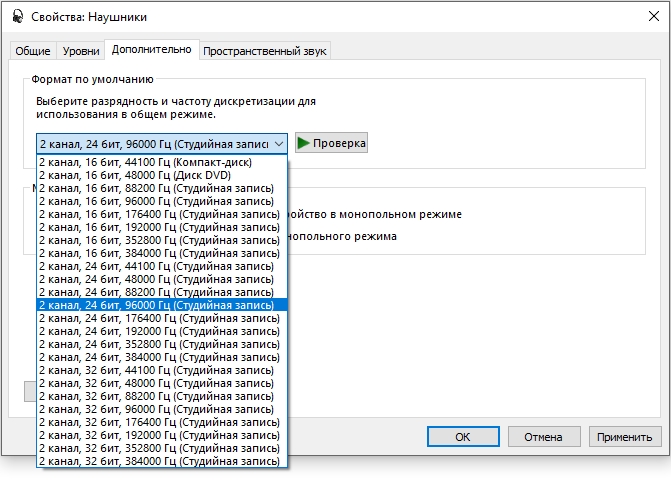
Task: Click the green play icon for Проверка
Action: 303,143
